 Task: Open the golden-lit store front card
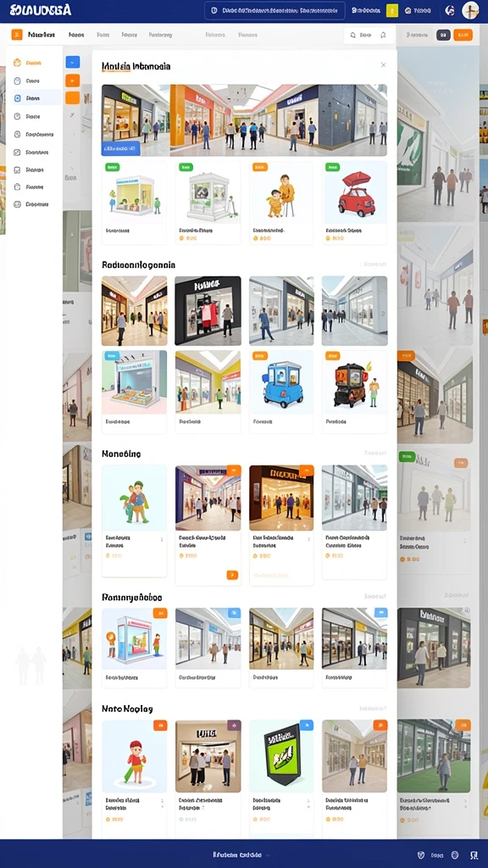281,525
